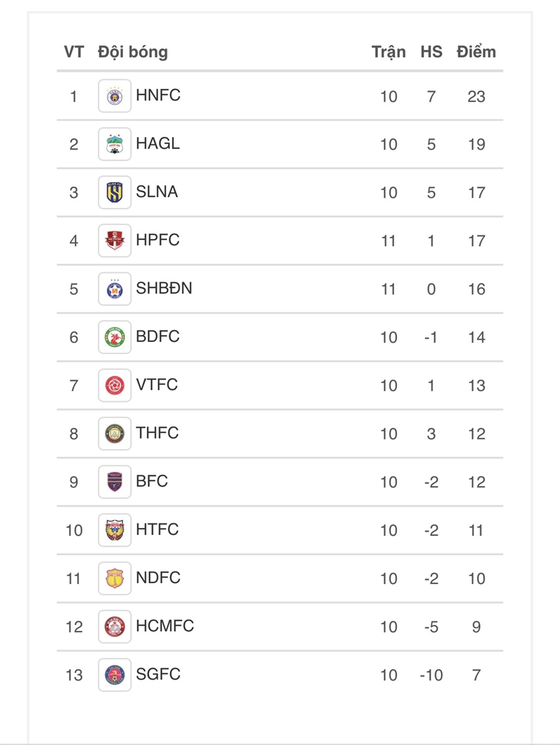Click the Đội bóng column header

(133, 52)
